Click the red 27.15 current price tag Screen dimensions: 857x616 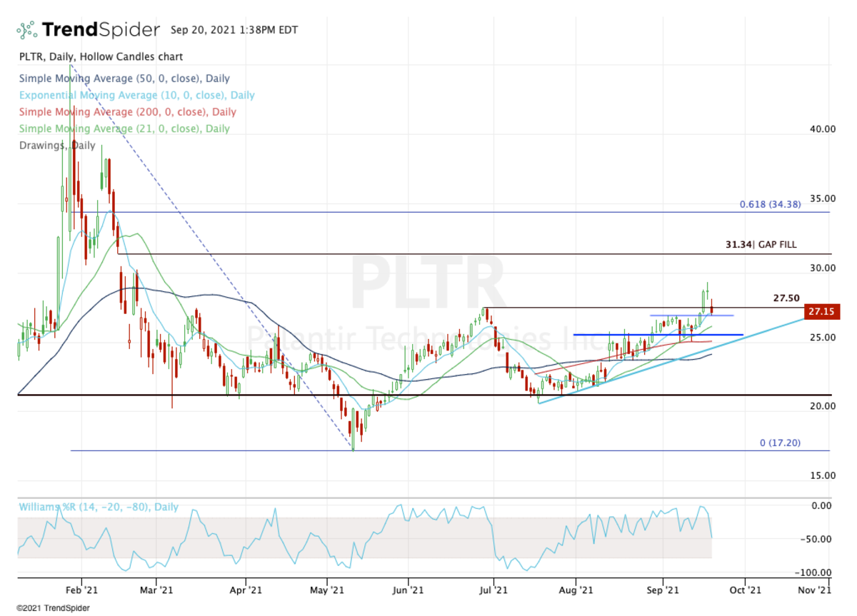[x=822, y=312]
